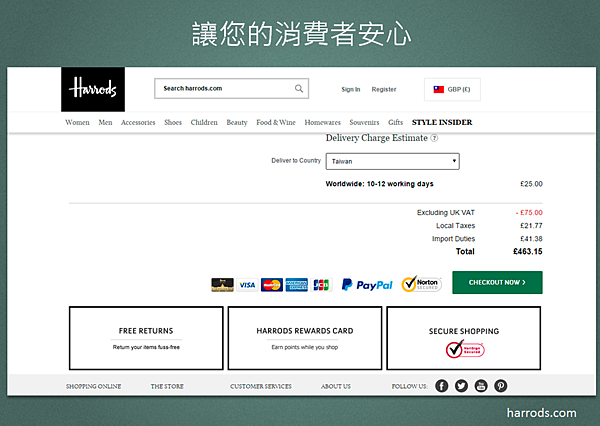Image resolution: width=600 pixels, height=426 pixels.
Task: Click the £25.00 delivery charge
Action: [531, 184]
